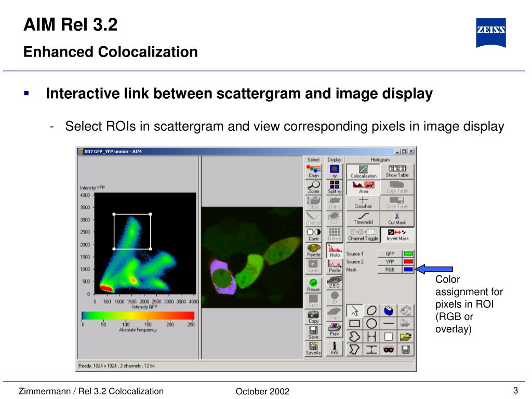Switch display to Split xy view
Screen dimensions: 532x399
pyautogui.click(x=335, y=187)
